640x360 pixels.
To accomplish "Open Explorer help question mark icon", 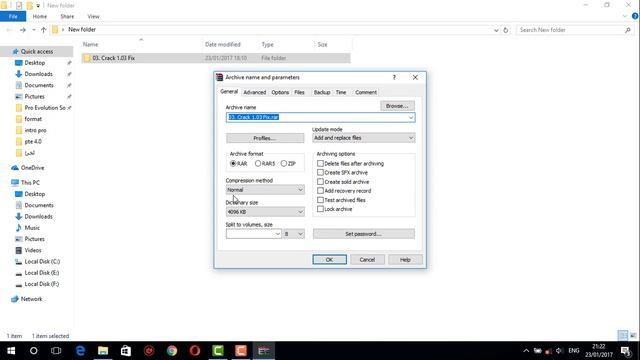I will pos(635,16).
